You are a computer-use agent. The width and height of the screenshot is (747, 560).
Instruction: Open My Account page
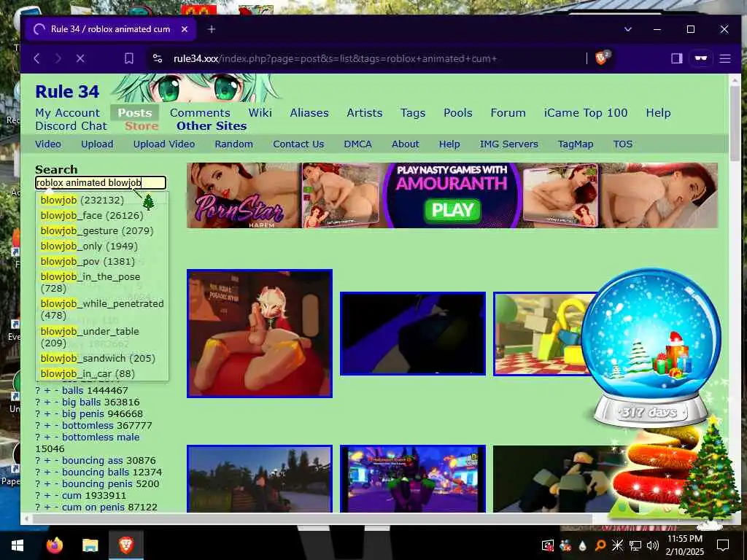(x=68, y=113)
